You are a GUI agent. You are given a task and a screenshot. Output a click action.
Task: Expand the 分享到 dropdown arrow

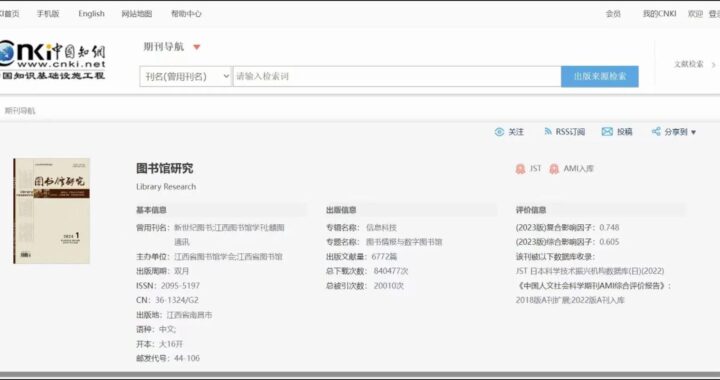pos(693,133)
